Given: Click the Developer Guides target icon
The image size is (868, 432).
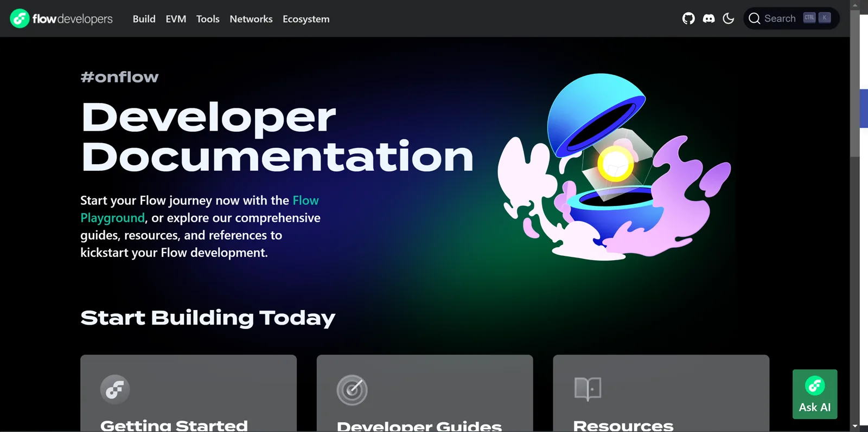Looking at the screenshot, I should (x=352, y=390).
